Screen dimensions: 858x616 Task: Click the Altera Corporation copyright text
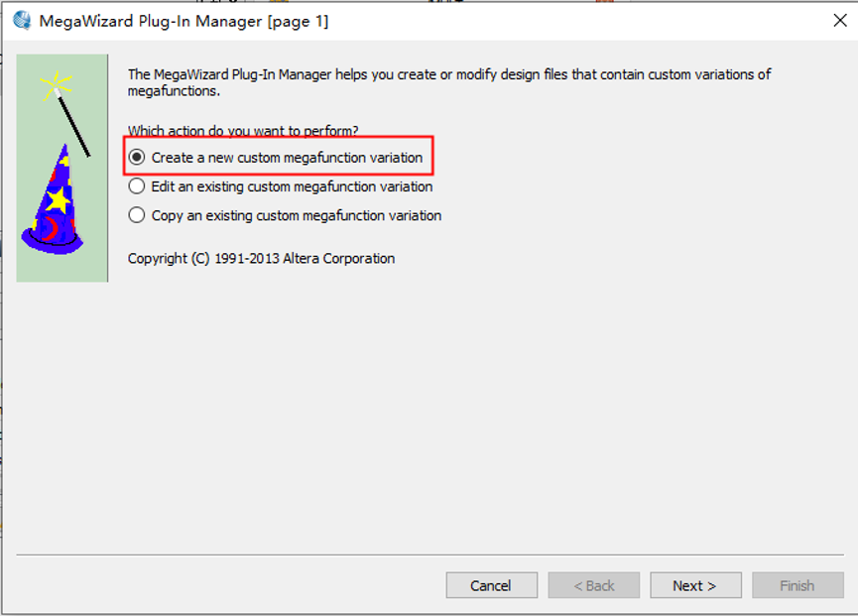(x=261, y=258)
